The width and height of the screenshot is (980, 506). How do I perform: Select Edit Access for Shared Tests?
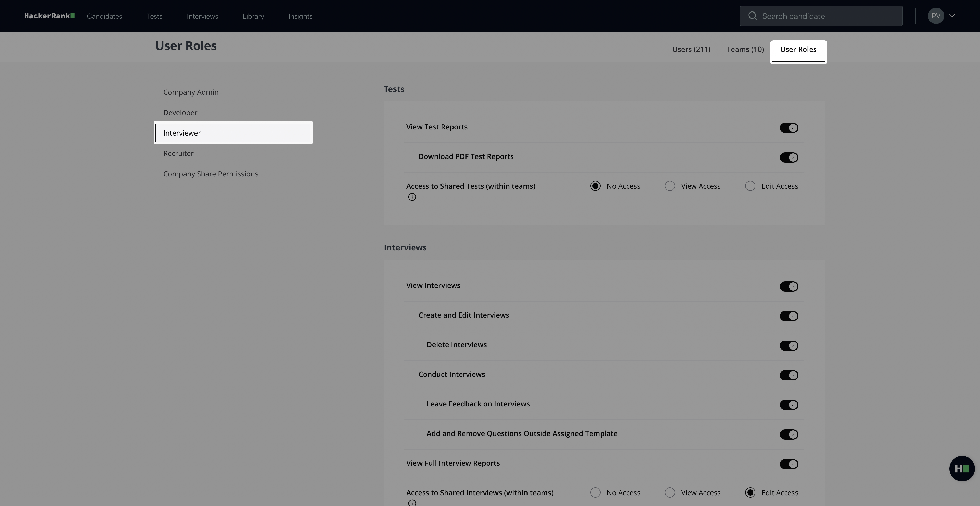click(750, 186)
